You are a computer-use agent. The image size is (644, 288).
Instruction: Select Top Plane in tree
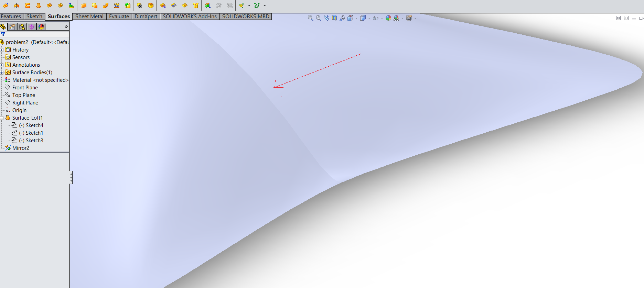click(20, 95)
